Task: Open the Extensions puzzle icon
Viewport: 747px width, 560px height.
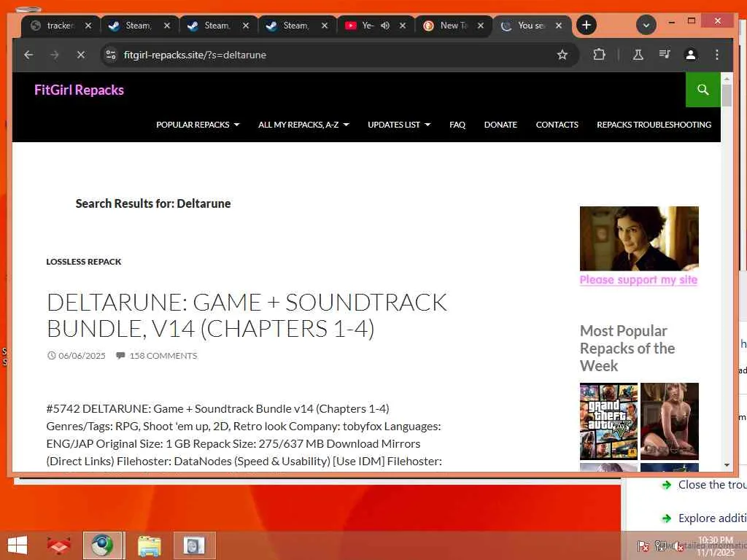Action: (600, 55)
